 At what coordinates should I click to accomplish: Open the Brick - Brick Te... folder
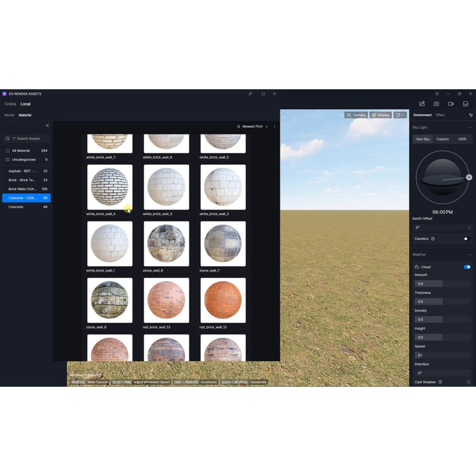click(x=26, y=180)
